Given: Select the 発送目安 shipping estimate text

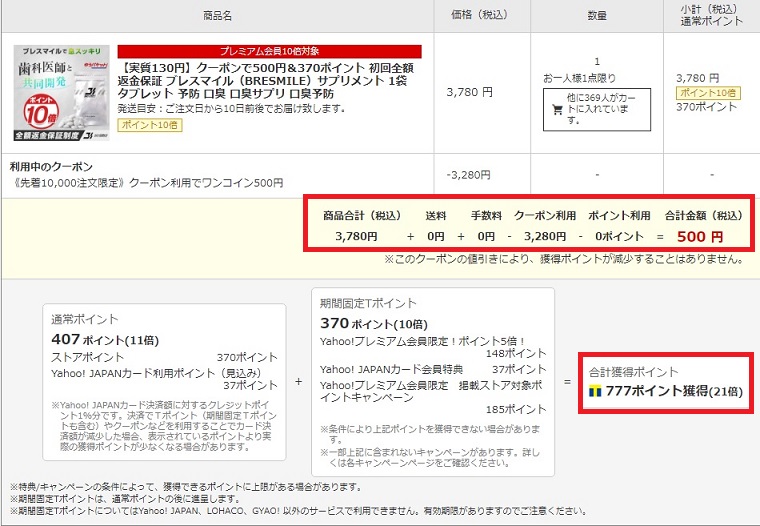Looking at the screenshot, I should coord(231,108).
